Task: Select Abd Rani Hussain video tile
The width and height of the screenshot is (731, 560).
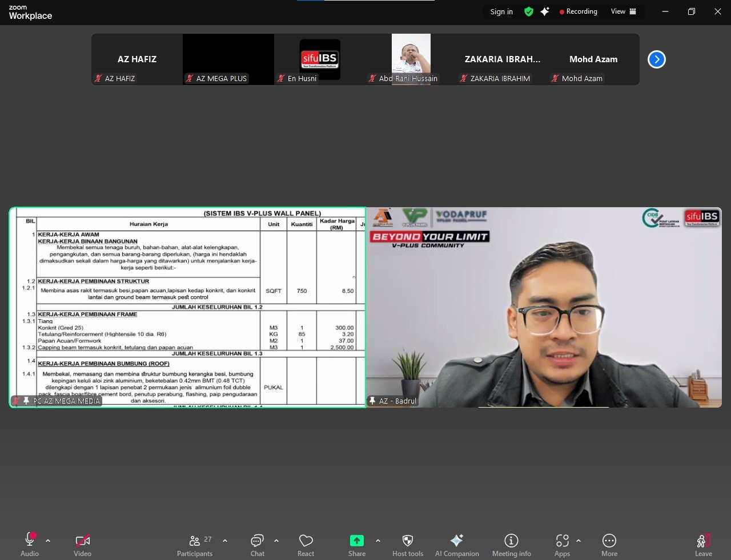Action: (411, 59)
